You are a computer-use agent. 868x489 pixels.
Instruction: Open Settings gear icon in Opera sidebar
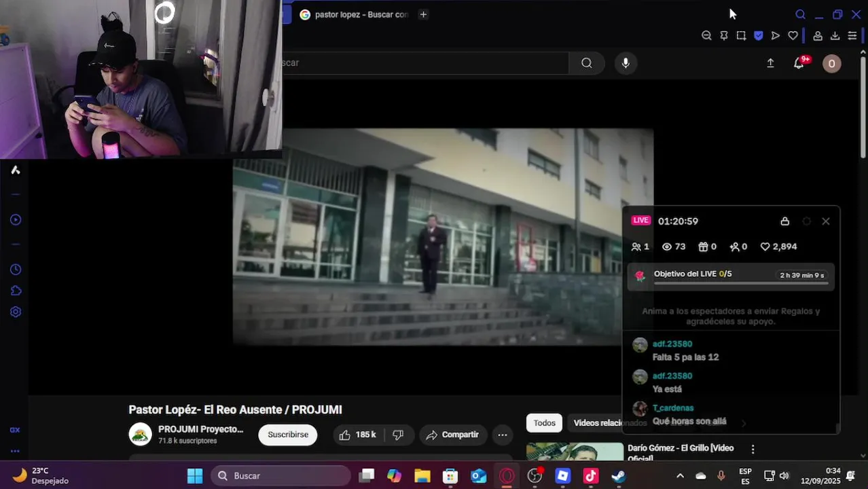(x=16, y=312)
